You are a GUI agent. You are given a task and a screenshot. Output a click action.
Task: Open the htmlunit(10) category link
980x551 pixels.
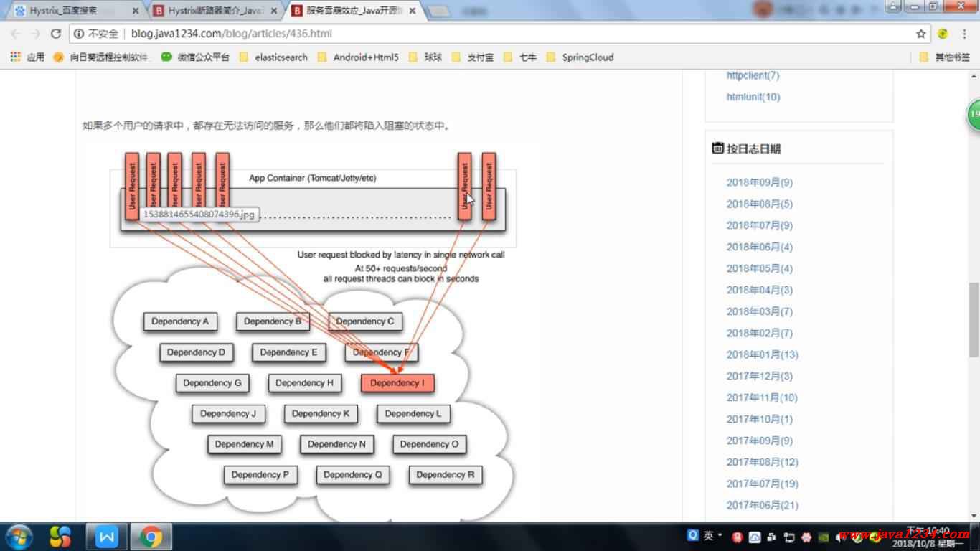[753, 97]
